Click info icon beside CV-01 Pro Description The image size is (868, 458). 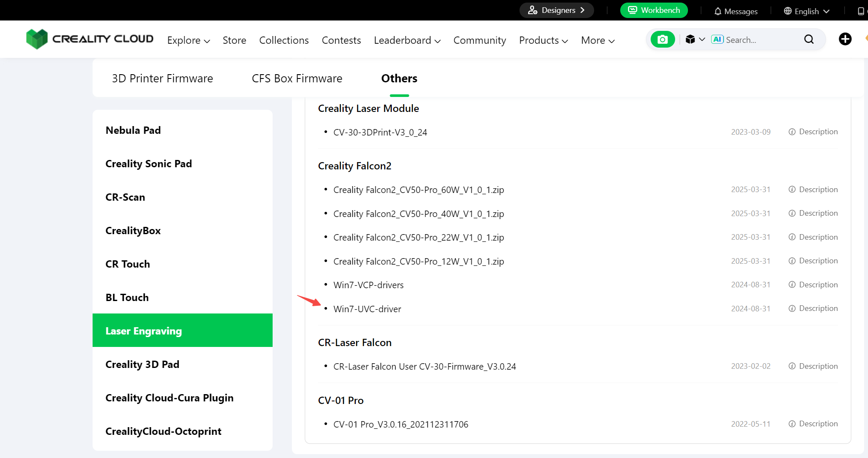(792, 424)
